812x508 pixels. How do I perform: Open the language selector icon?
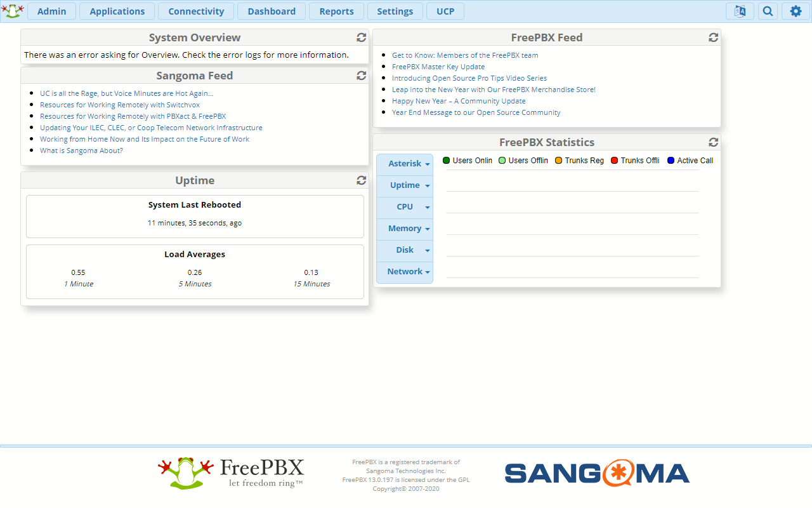tap(740, 11)
